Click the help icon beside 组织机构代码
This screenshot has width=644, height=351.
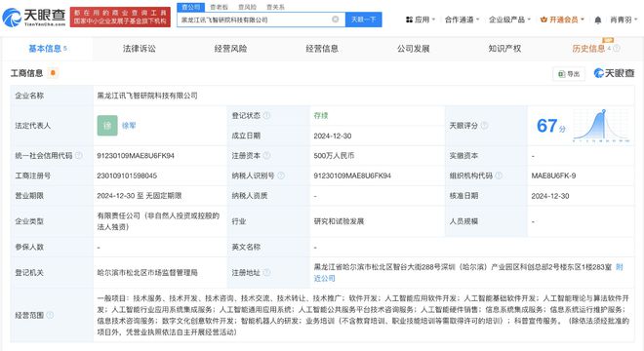[499, 175]
